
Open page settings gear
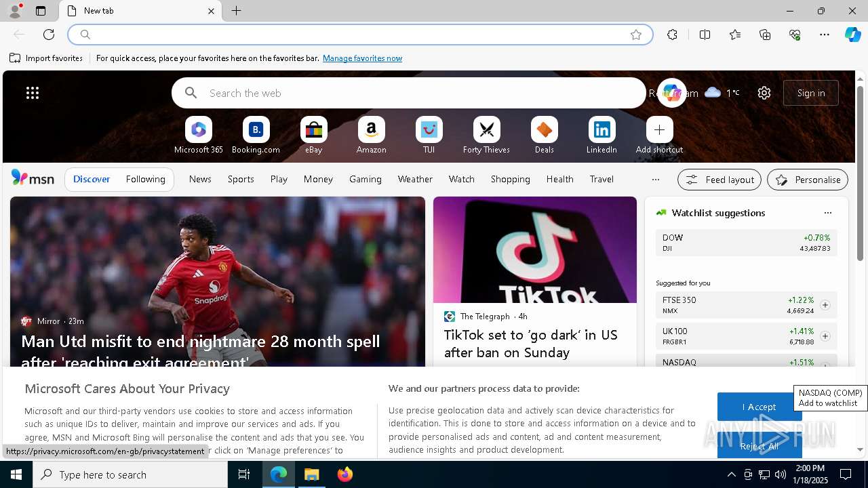point(764,93)
